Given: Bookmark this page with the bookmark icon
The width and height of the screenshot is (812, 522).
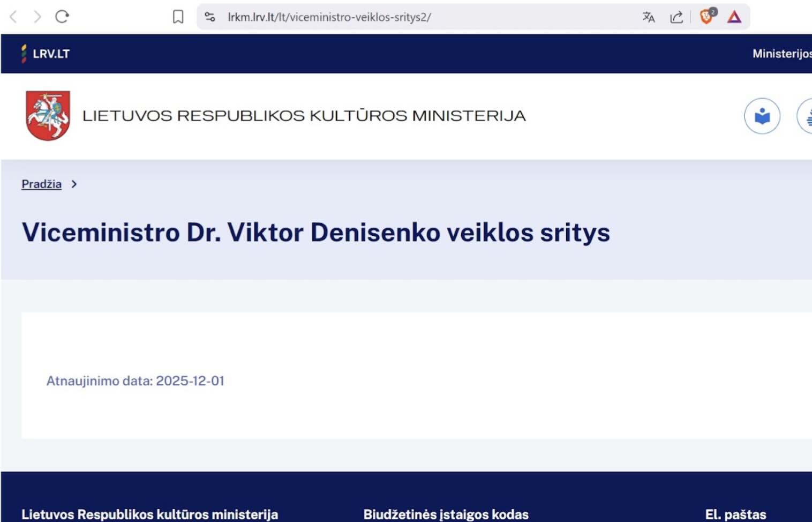Looking at the screenshot, I should click(178, 17).
